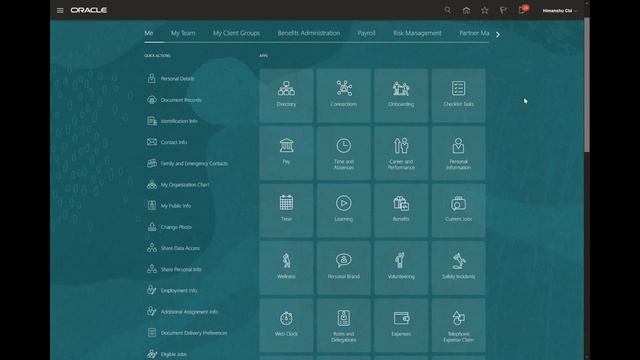This screenshot has height=360, width=640.
Task: Show more tabs with right chevron
Action: click(498, 35)
